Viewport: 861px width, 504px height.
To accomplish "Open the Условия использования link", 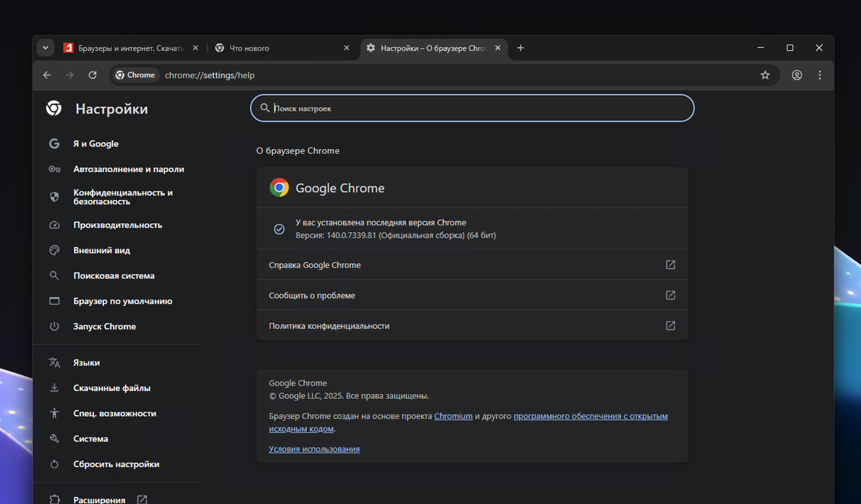I will (314, 449).
